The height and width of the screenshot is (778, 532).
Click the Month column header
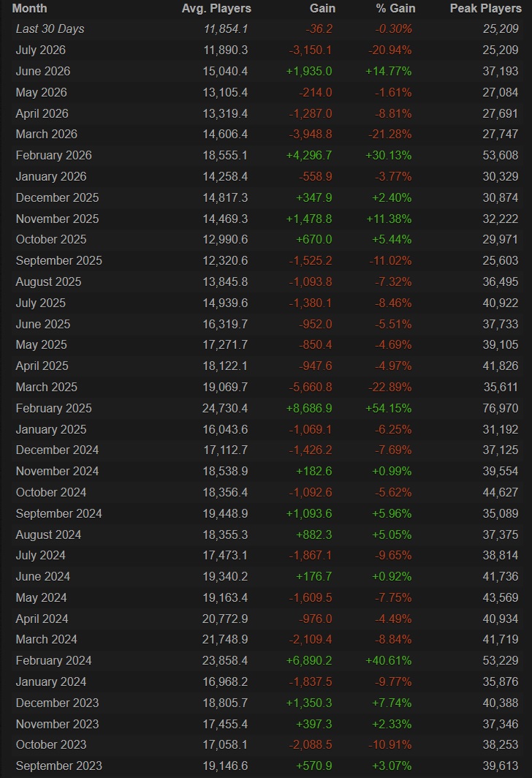click(x=29, y=9)
